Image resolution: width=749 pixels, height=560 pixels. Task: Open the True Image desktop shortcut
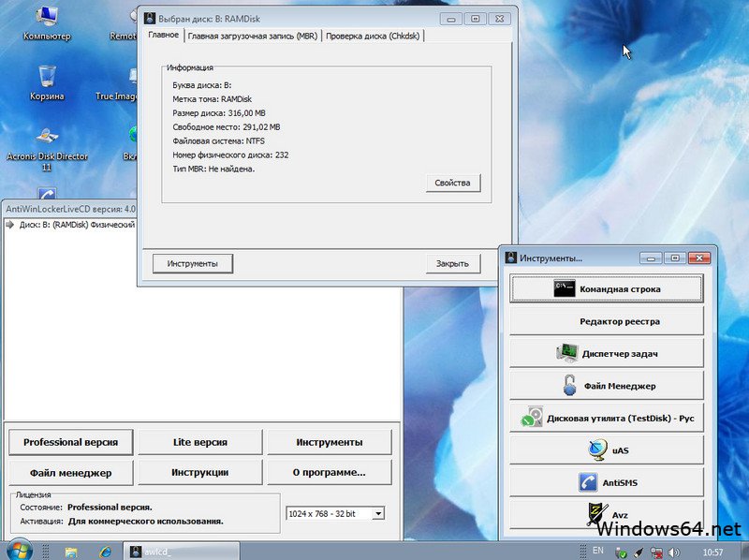[116, 83]
